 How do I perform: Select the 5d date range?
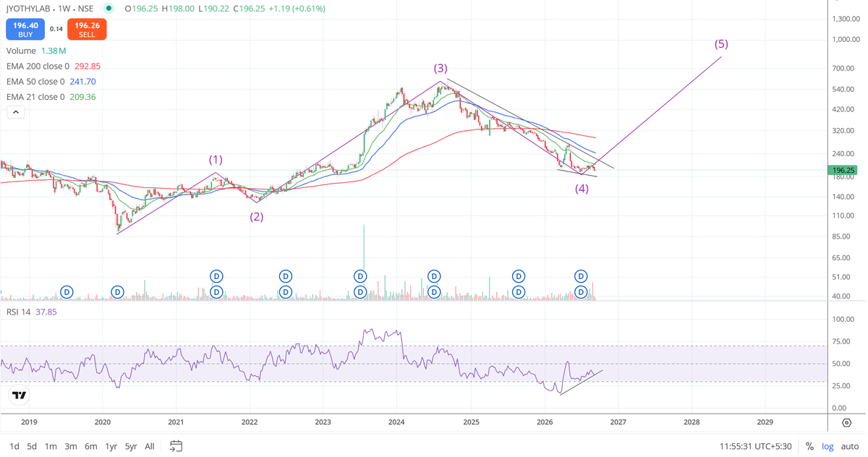pyautogui.click(x=32, y=446)
